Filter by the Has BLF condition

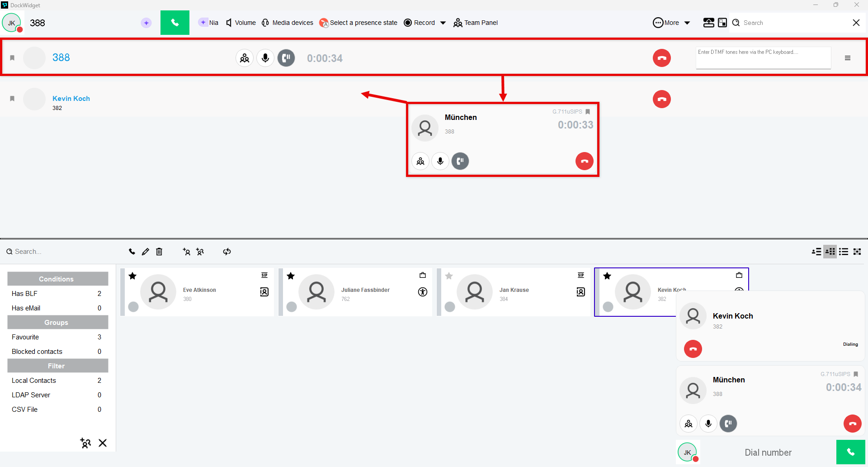click(x=57, y=294)
